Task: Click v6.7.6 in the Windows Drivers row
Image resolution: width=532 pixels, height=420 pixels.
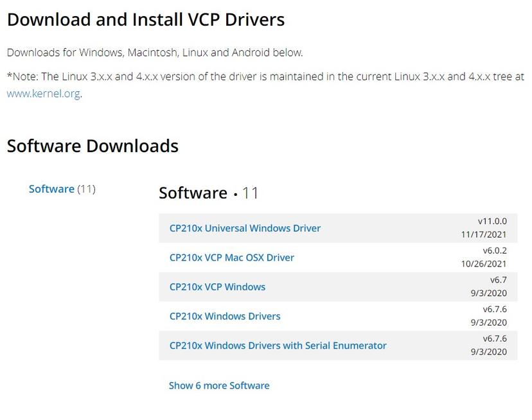Action: click(x=494, y=309)
